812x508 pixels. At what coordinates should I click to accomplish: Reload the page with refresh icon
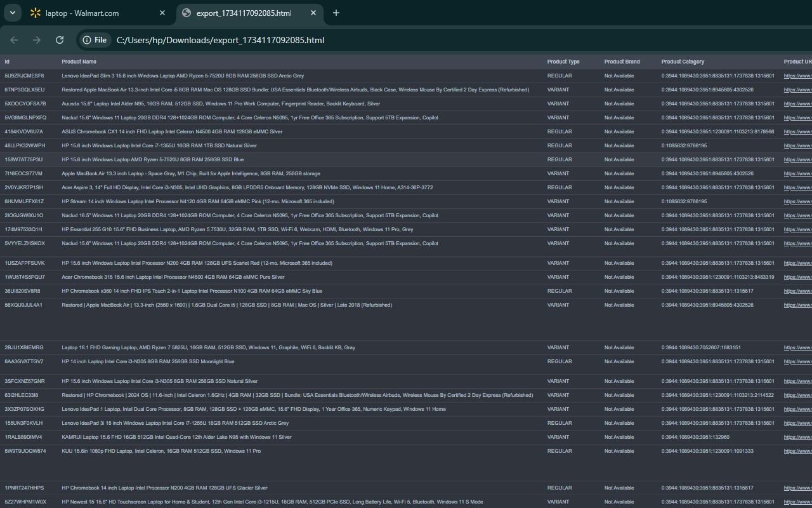coord(60,40)
